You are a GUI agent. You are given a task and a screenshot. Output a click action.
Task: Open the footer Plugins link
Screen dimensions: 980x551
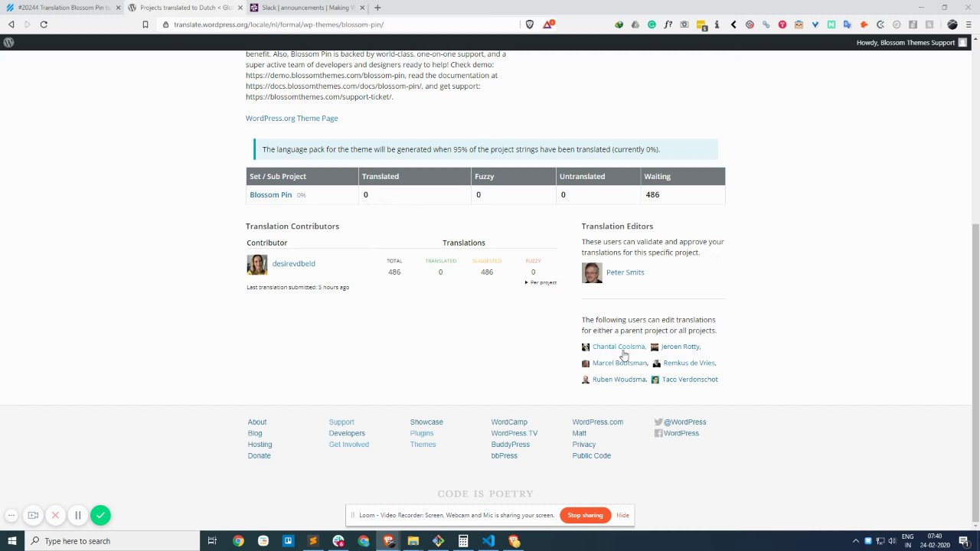tap(421, 433)
